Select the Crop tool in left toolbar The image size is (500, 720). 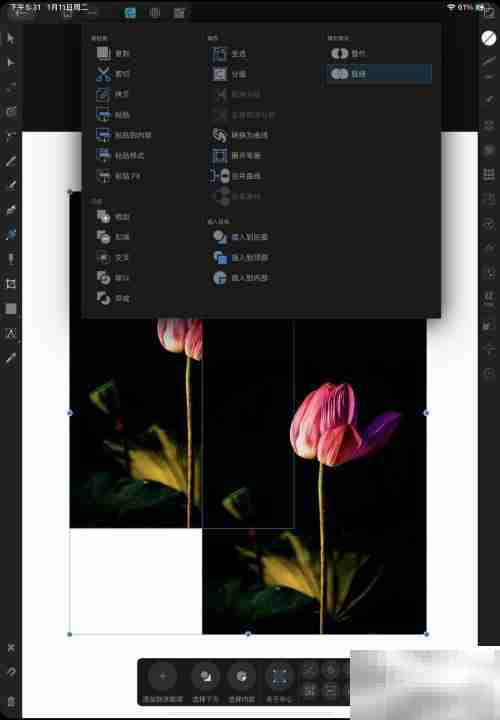coord(11,284)
